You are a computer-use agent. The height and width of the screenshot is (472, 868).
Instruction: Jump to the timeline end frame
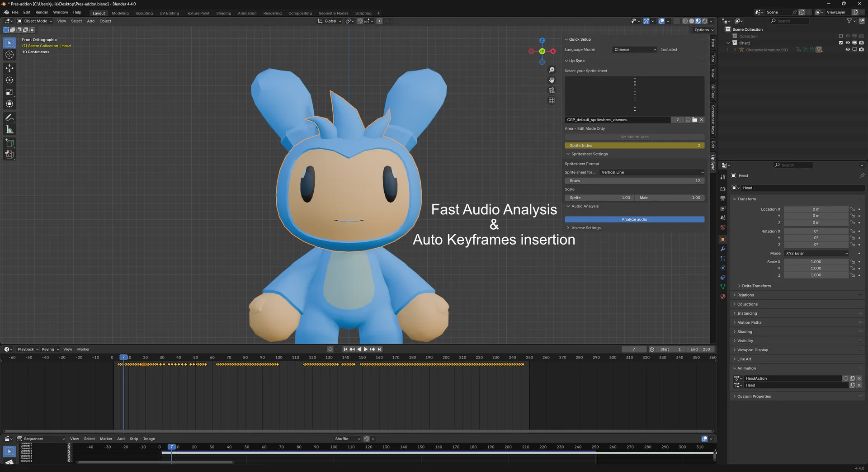pyautogui.click(x=379, y=349)
